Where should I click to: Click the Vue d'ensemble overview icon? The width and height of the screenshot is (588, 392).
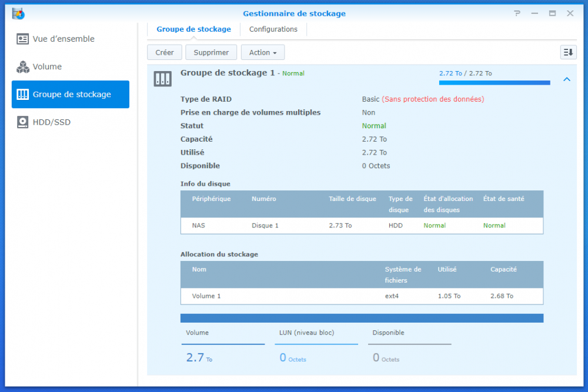(23, 39)
